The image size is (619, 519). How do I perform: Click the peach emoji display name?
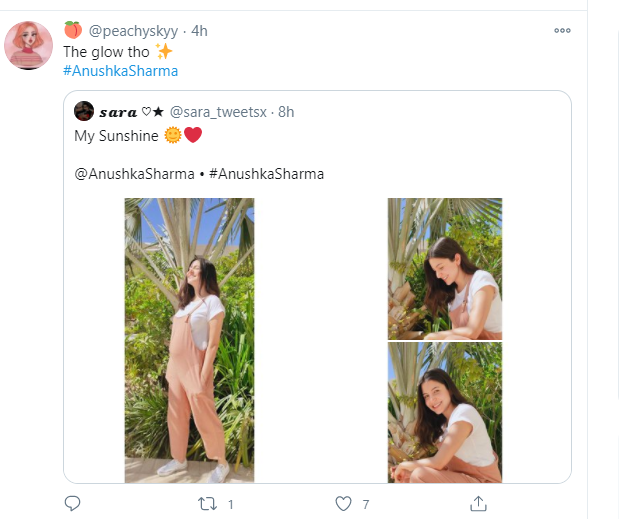72,30
